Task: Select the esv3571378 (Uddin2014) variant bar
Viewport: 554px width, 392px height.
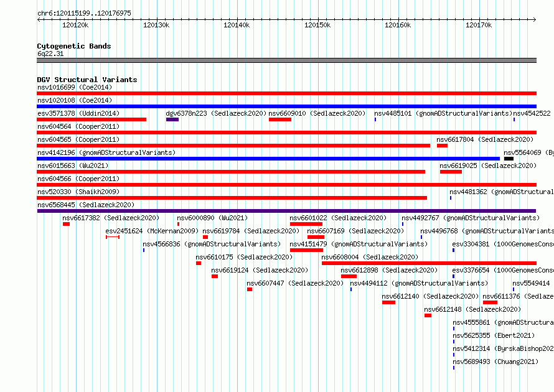Action: (92, 119)
